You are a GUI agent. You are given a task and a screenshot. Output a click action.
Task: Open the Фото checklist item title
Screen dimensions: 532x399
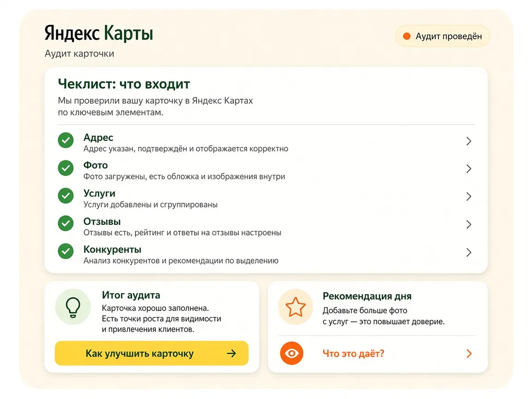click(96, 165)
